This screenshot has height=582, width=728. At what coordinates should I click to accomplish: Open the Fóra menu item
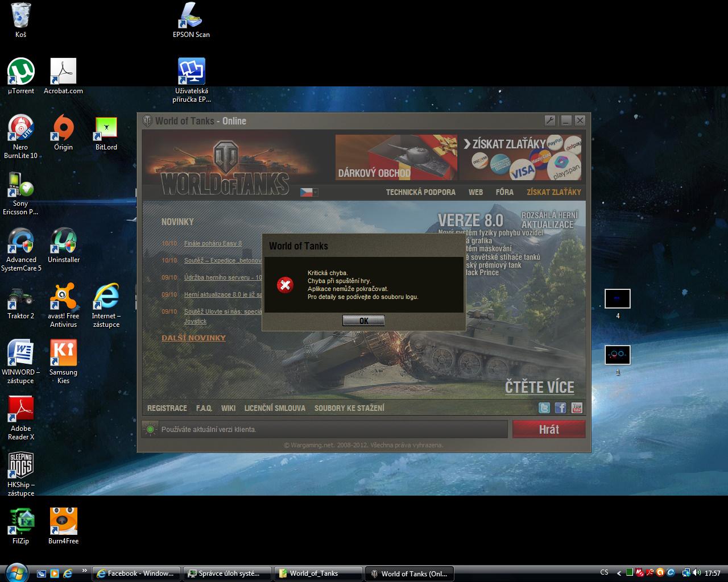(504, 192)
